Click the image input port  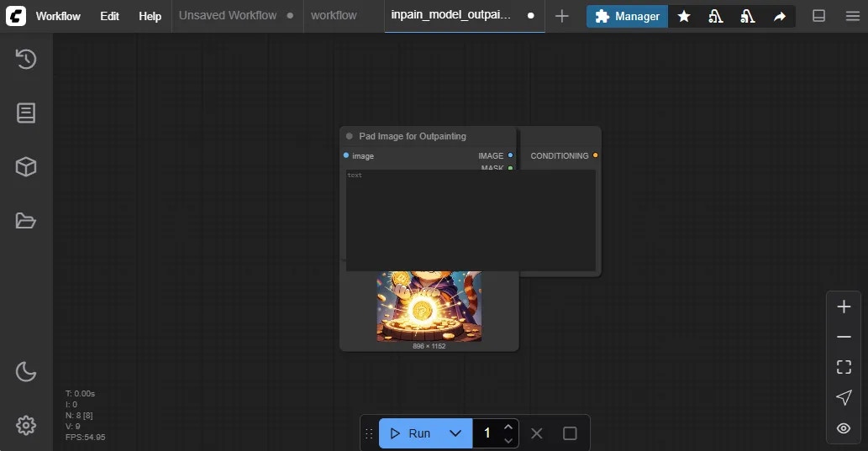(x=346, y=155)
